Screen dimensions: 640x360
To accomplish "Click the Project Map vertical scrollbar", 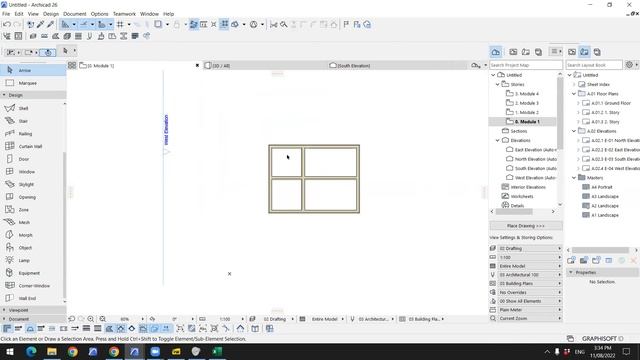I will click(560, 114).
